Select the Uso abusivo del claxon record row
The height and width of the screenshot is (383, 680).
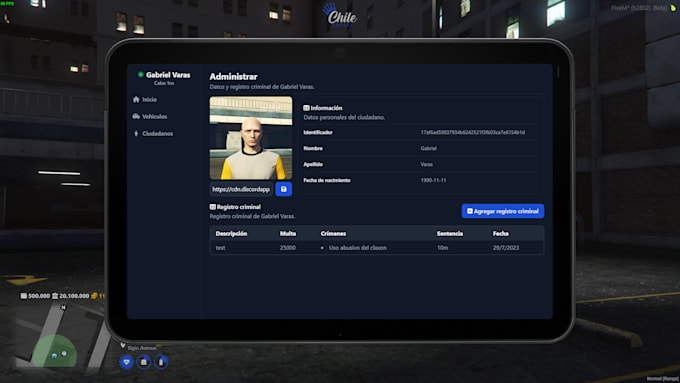click(x=376, y=248)
